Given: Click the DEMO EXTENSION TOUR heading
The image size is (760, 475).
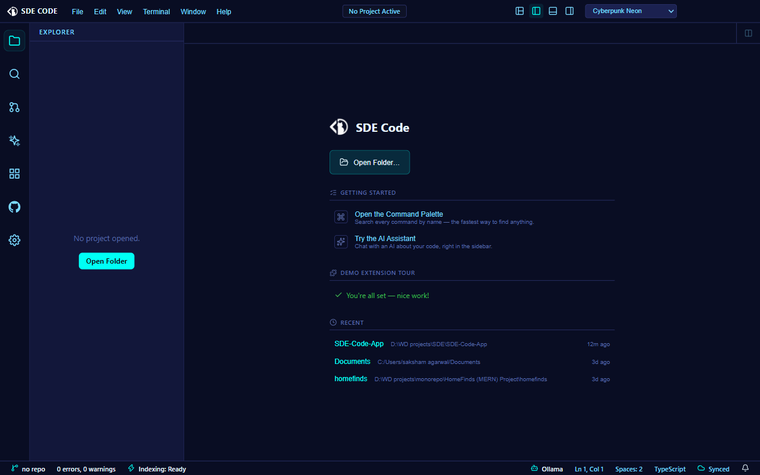Looking at the screenshot, I should (378, 273).
